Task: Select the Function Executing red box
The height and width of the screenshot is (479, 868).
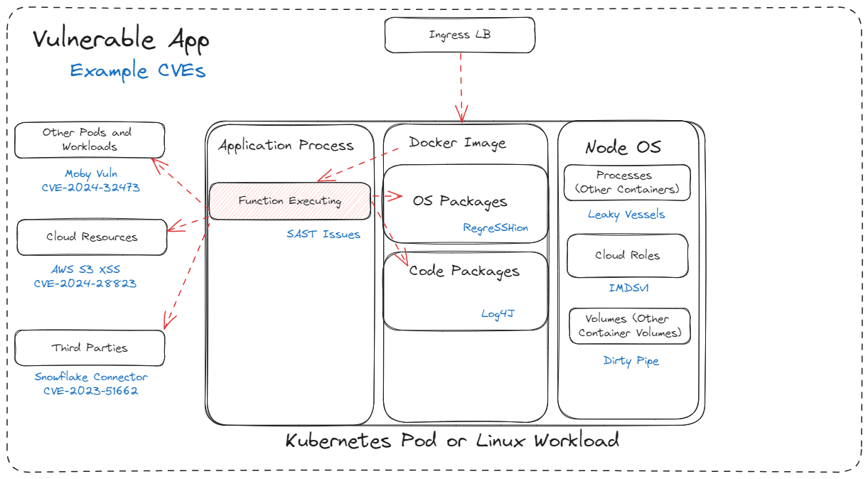Action: click(x=289, y=201)
